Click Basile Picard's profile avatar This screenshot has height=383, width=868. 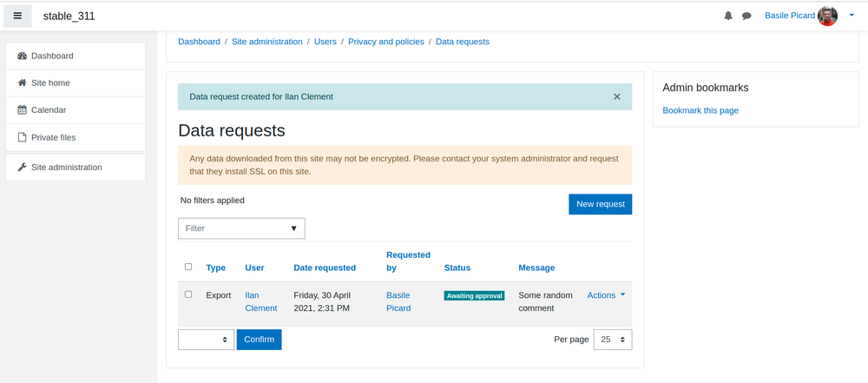coord(827,17)
